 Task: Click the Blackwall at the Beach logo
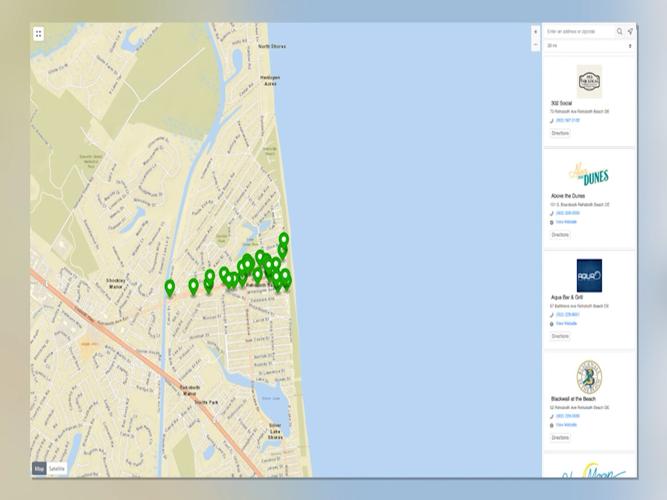tap(589, 376)
